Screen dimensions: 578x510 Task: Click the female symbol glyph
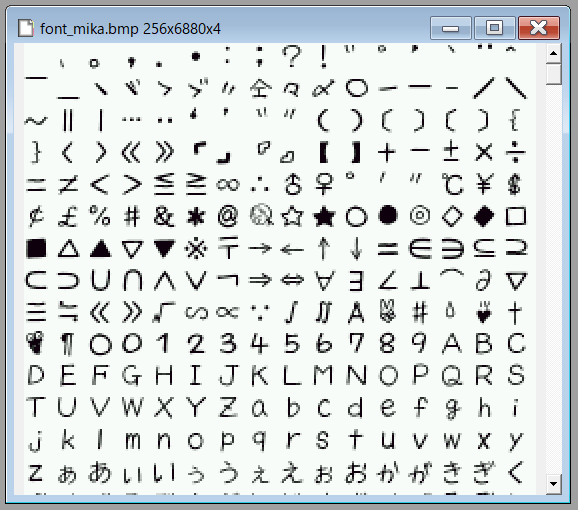[x=324, y=184]
